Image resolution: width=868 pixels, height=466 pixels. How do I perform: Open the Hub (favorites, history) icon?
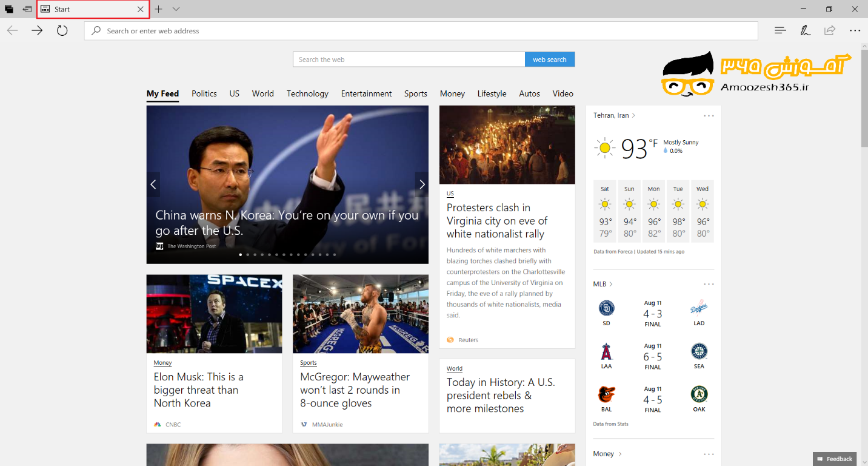pyautogui.click(x=780, y=30)
